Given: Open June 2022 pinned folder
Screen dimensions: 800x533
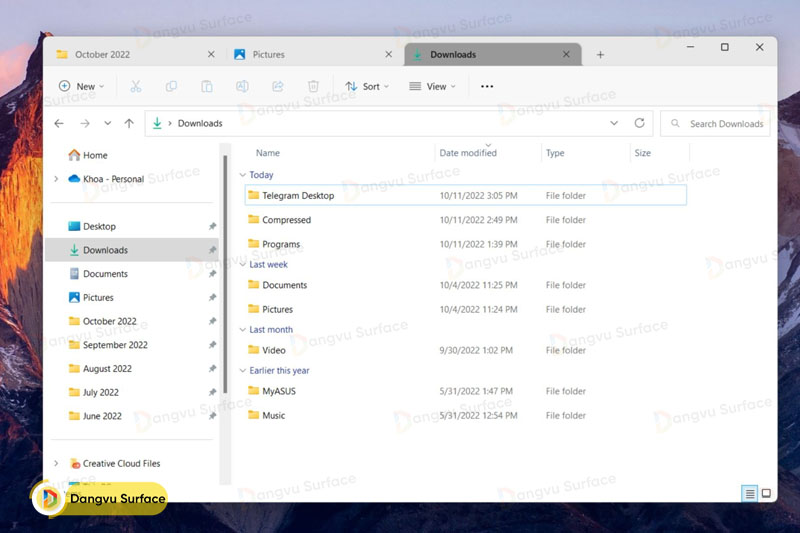Looking at the screenshot, I should [95, 416].
